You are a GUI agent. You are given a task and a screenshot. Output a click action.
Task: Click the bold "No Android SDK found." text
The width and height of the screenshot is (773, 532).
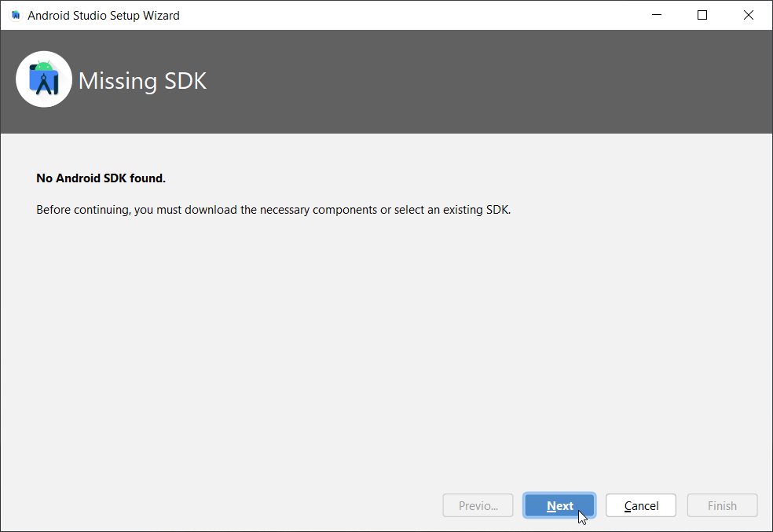click(101, 178)
